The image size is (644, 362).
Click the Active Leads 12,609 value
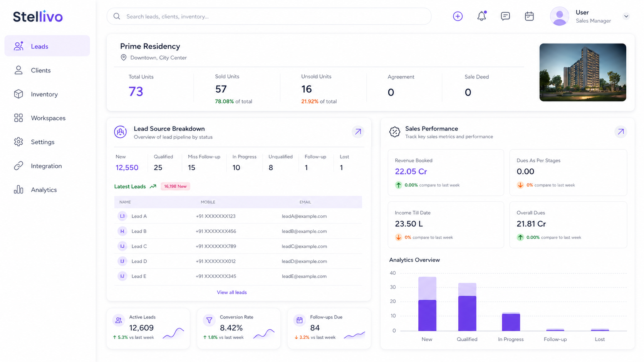[141, 328]
